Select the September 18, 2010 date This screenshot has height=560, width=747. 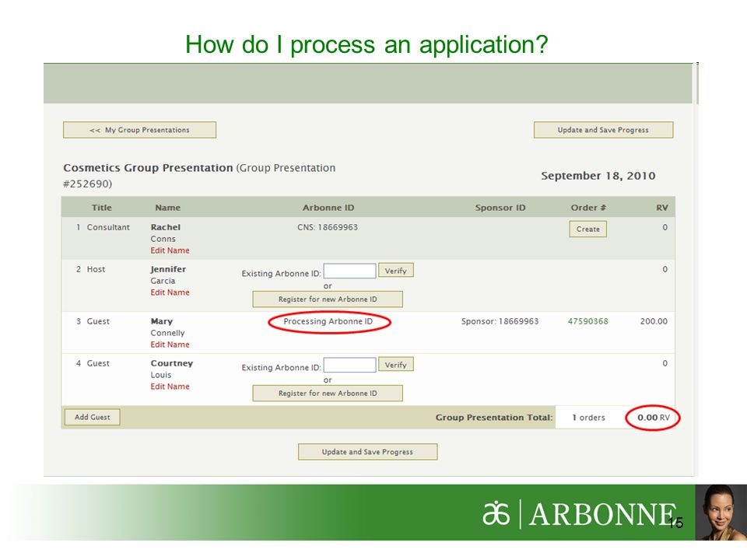[598, 176]
